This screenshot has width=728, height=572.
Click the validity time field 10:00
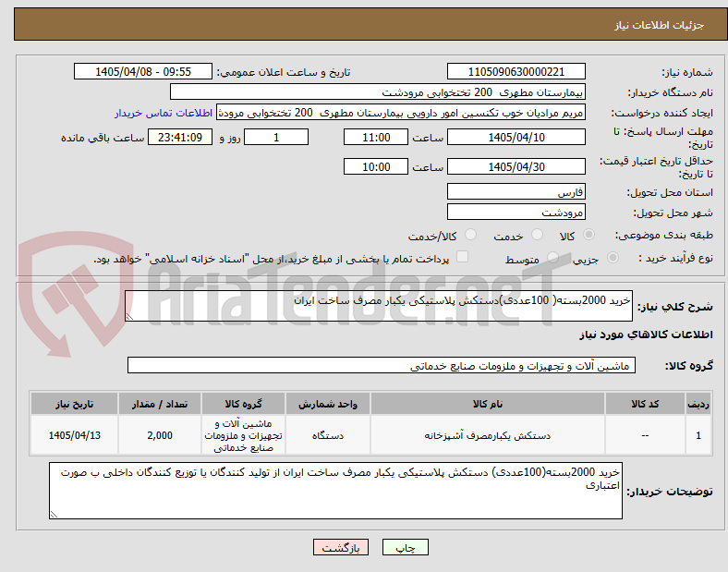point(376,166)
